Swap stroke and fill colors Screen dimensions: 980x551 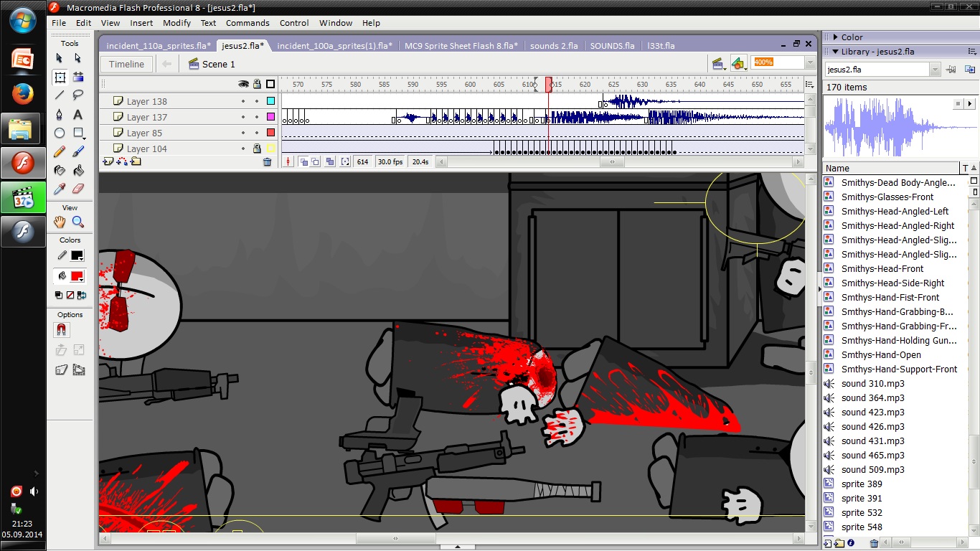81,295
